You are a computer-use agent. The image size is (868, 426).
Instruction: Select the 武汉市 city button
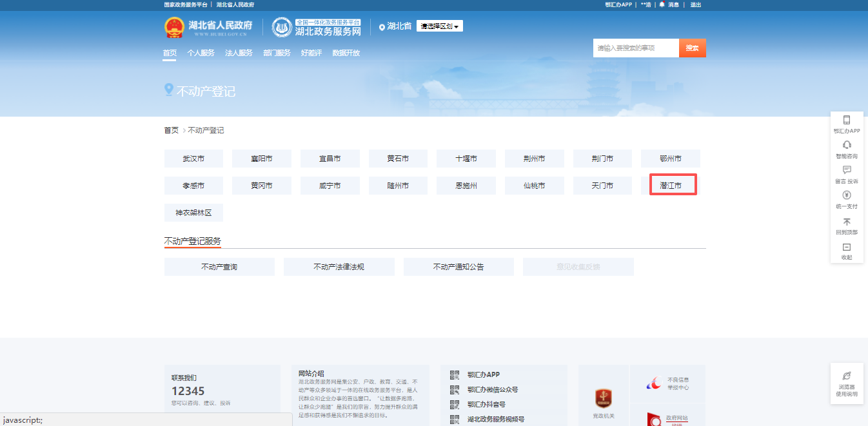[x=193, y=159]
